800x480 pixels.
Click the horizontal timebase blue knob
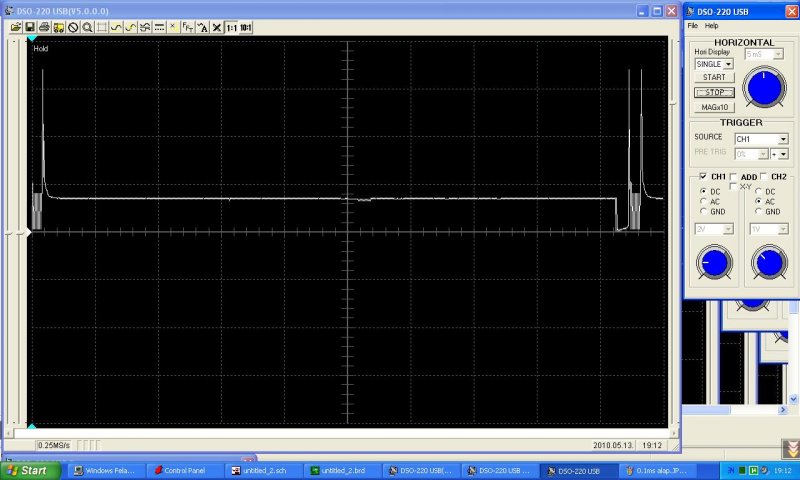pyautogui.click(x=764, y=87)
